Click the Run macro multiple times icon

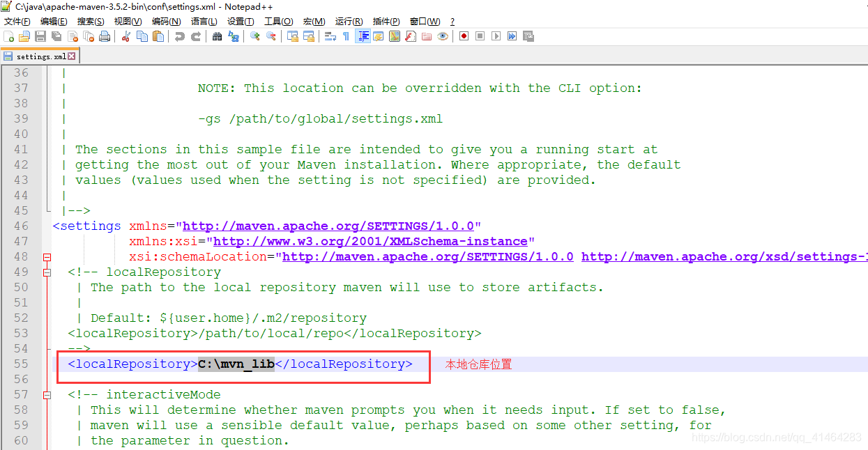pyautogui.click(x=512, y=36)
